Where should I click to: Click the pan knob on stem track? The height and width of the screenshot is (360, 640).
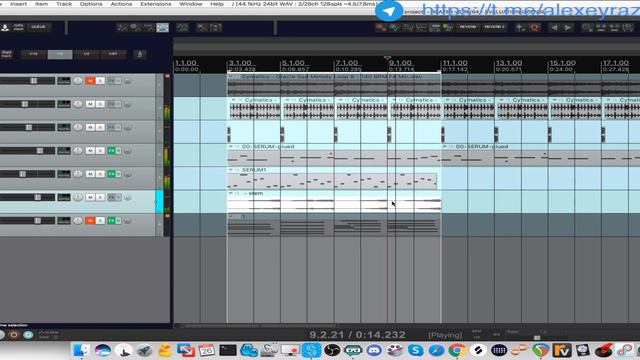(x=78, y=197)
